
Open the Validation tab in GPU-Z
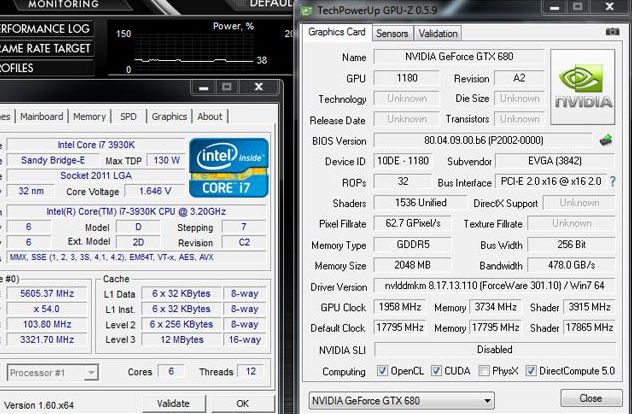tap(438, 33)
